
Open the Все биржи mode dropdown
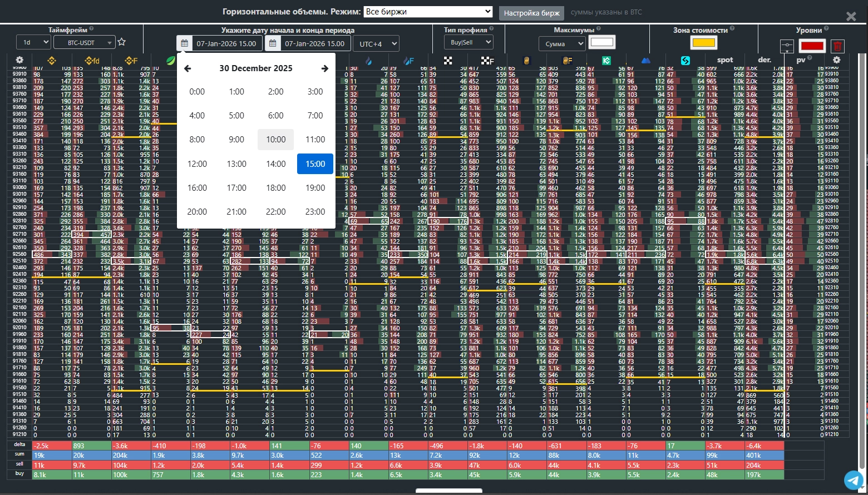pos(428,12)
